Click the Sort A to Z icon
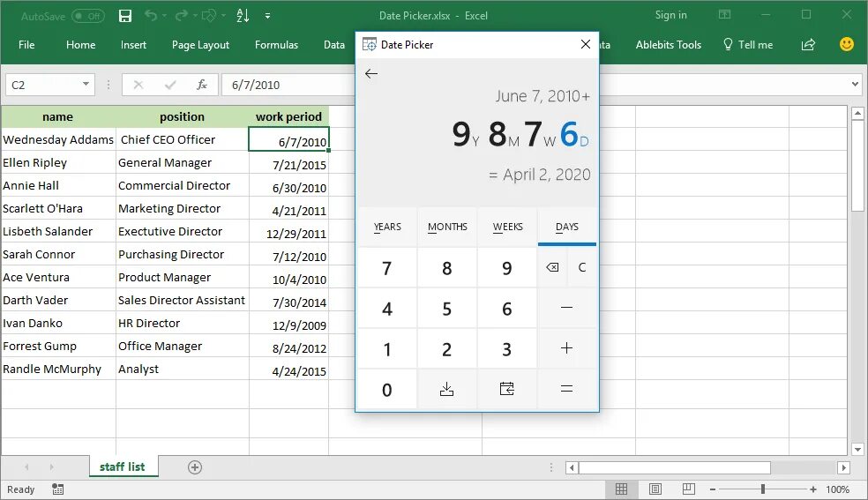Viewport: 868px width, 500px height. click(x=243, y=16)
